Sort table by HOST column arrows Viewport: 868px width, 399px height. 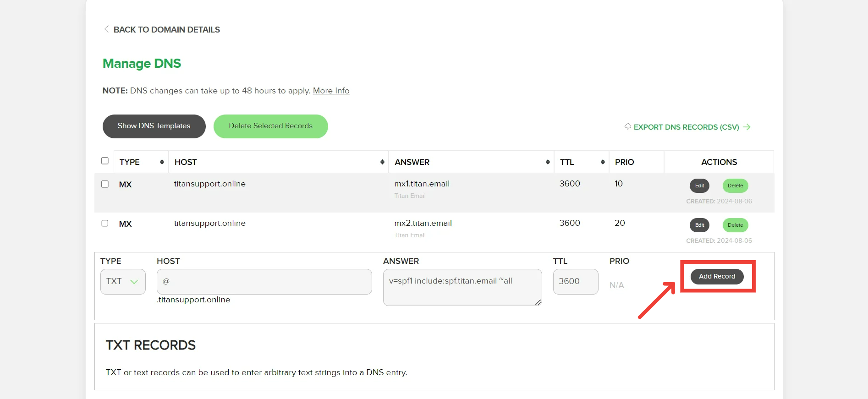382,162
